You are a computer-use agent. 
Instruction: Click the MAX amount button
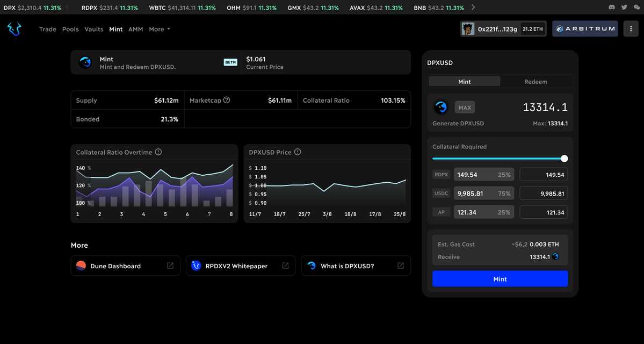click(x=465, y=107)
